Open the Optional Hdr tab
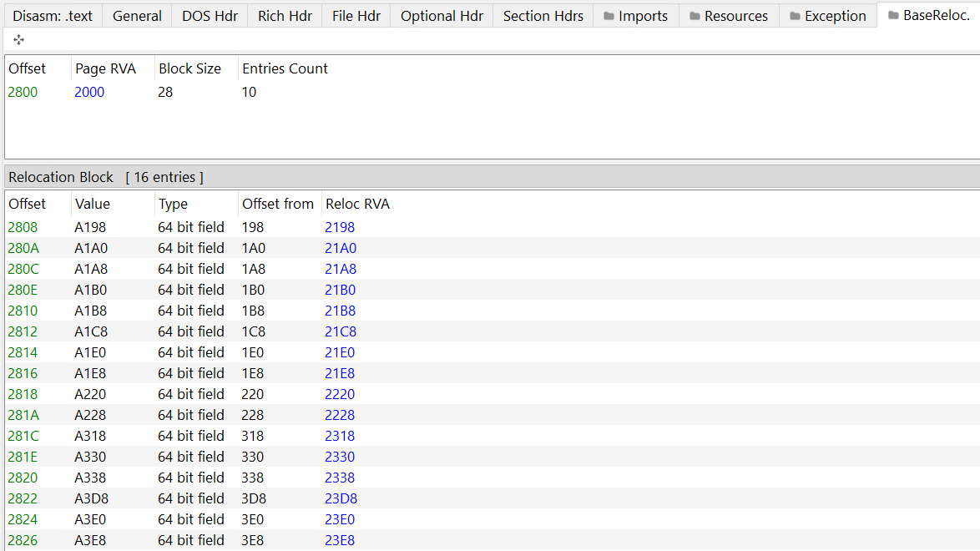Image resolution: width=980 pixels, height=551 pixels. click(442, 16)
